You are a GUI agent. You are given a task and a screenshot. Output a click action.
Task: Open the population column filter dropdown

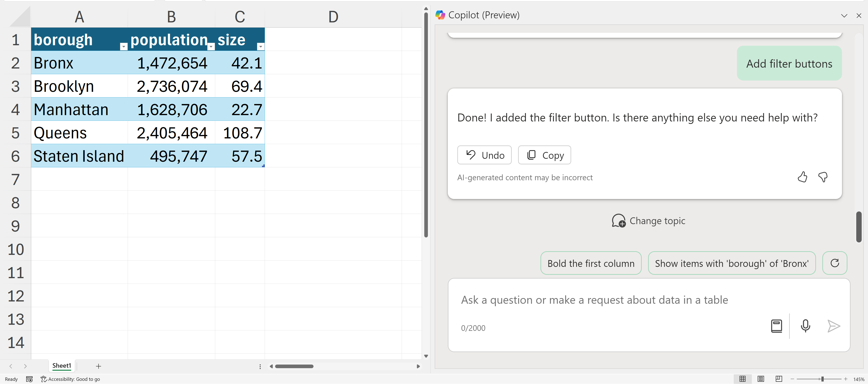211,47
